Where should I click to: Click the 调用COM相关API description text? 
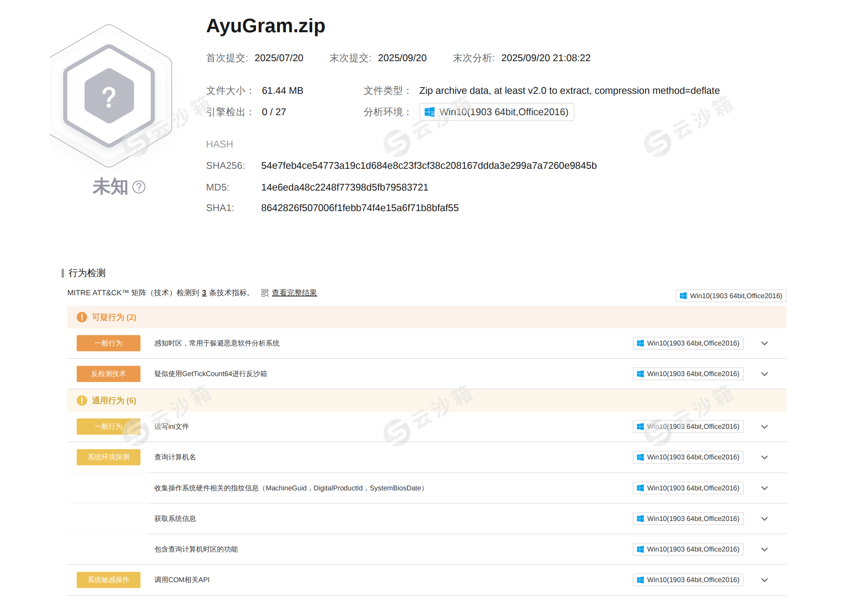pyautogui.click(x=182, y=580)
